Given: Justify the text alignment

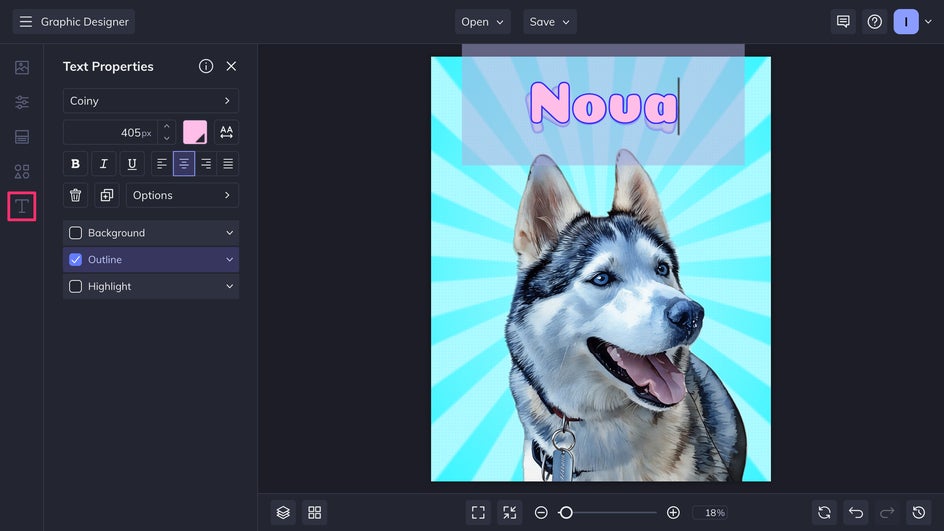Looking at the screenshot, I should (228, 164).
